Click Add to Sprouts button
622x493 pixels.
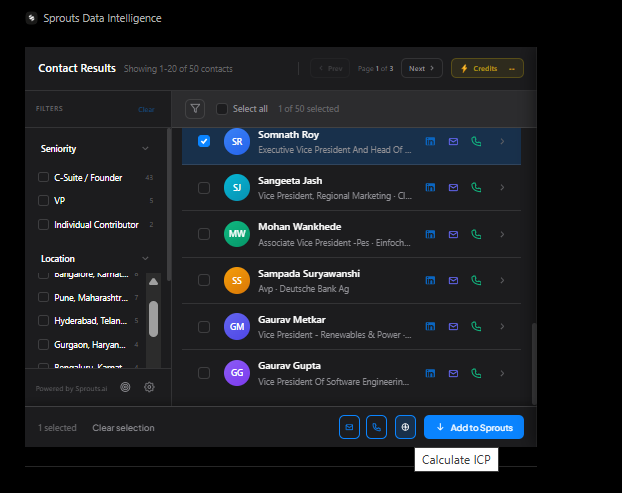(x=474, y=427)
